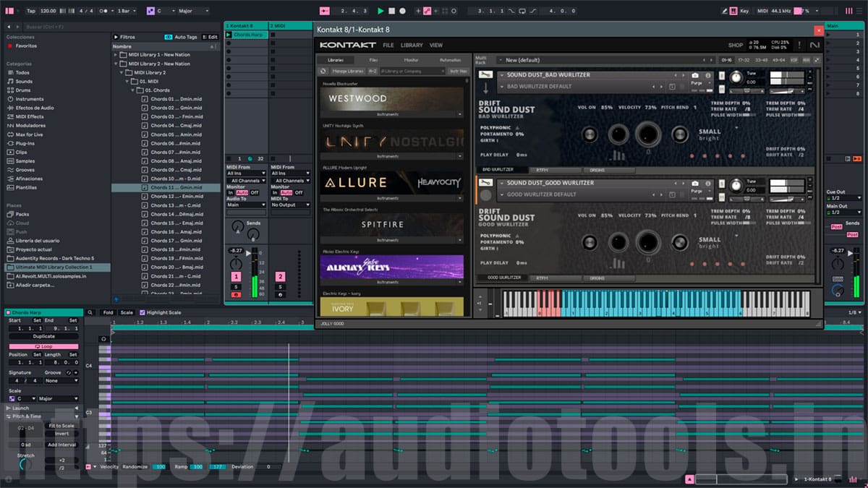Click the Native Instruments logo in Kontakt
The height and width of the screenshot is (488, 868).
click(815, 45)
